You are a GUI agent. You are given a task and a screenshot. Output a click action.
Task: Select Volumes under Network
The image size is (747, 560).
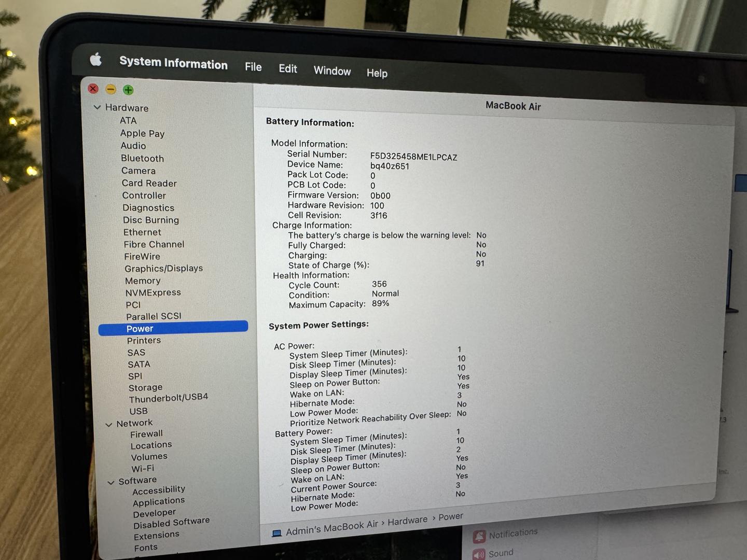coord(149,456)
